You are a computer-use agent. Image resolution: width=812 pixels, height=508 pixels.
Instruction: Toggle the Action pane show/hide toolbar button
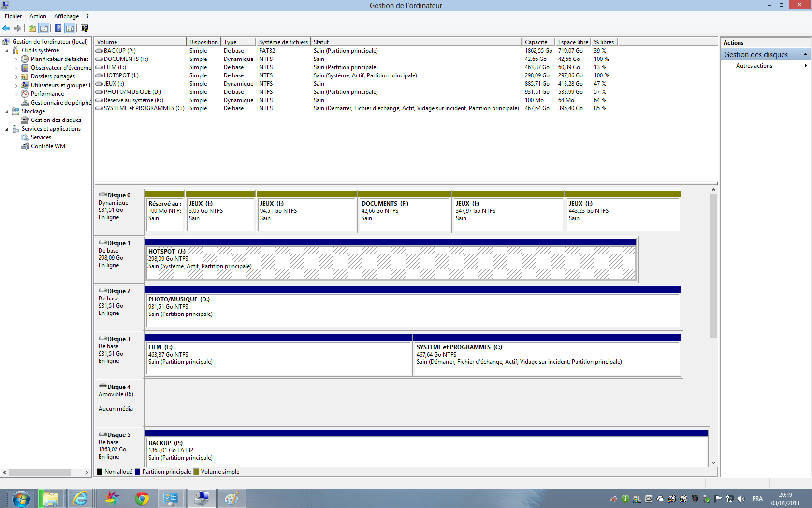(x=70, y=28)
